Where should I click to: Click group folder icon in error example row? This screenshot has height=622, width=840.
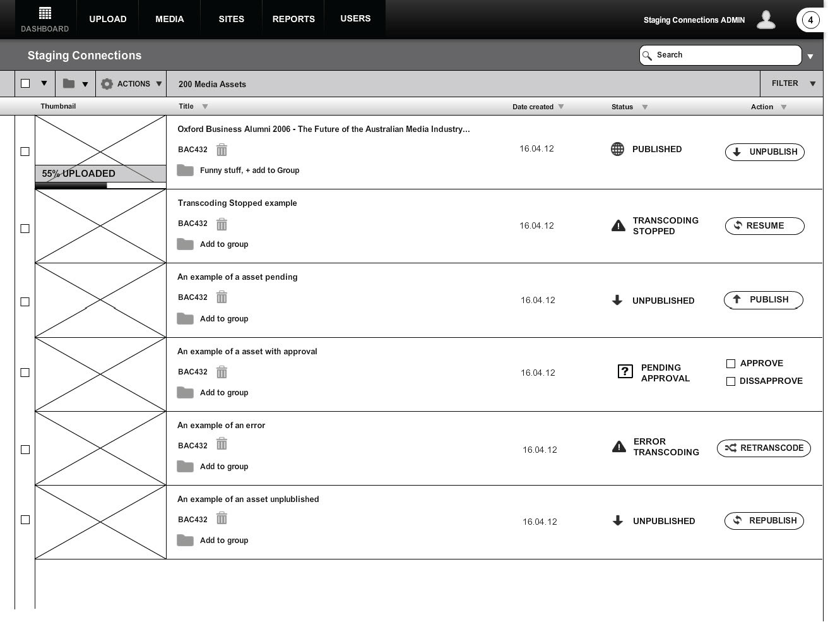[185, 466]
